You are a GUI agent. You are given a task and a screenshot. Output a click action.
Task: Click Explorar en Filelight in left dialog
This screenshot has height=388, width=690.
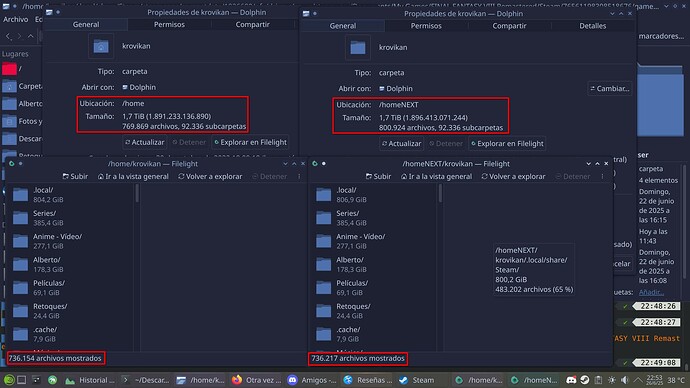click(x=250, y=143)
